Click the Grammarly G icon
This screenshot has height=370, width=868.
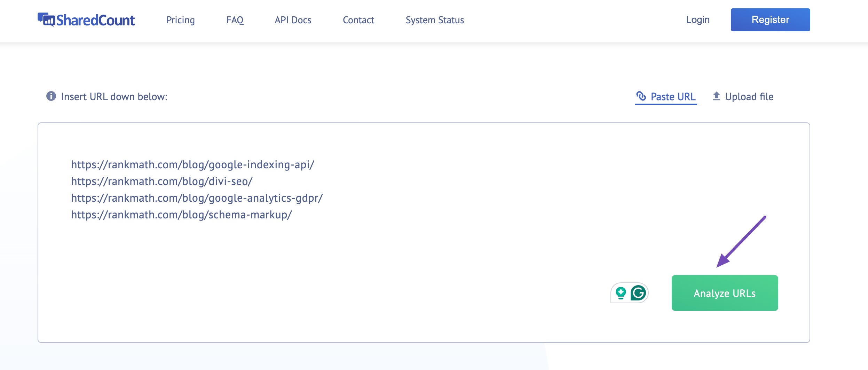[x=638, y=293]
